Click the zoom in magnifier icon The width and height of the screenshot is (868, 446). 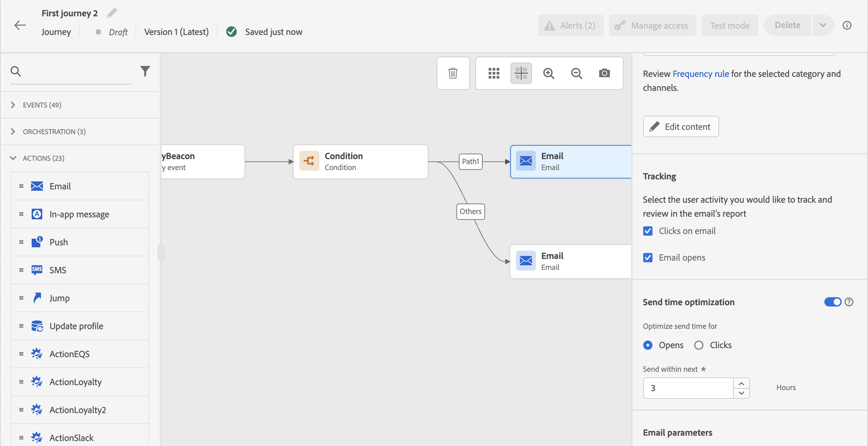[549, 73]
